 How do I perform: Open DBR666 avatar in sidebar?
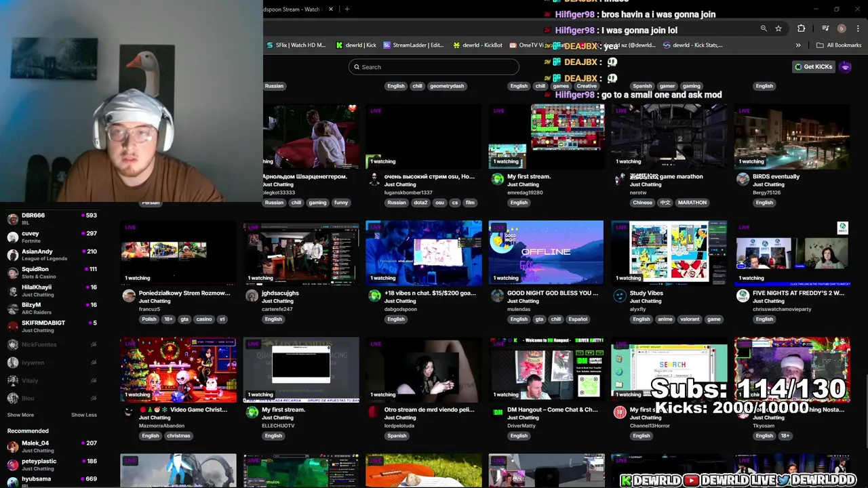pyautogui.click(x=12, y=219)
